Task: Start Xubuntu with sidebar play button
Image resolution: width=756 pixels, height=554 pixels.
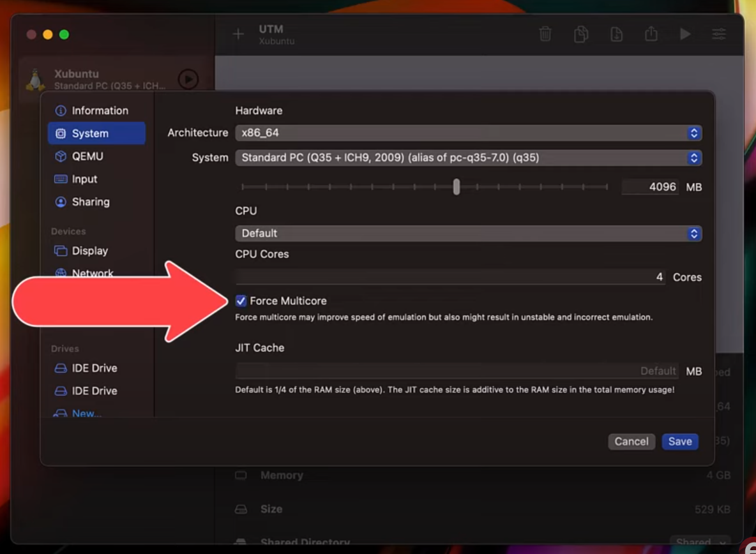Action: 188,79
